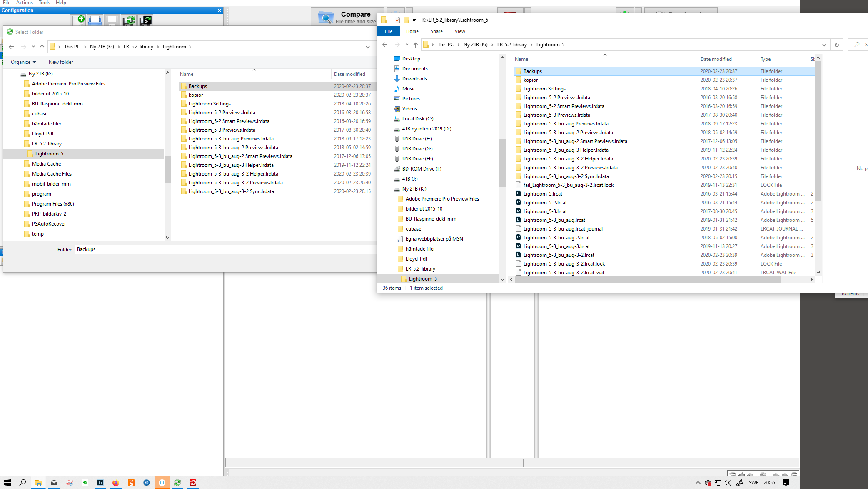
Task: Open the File tab in Explorer ribbon
Action: (x=389, y=31)
